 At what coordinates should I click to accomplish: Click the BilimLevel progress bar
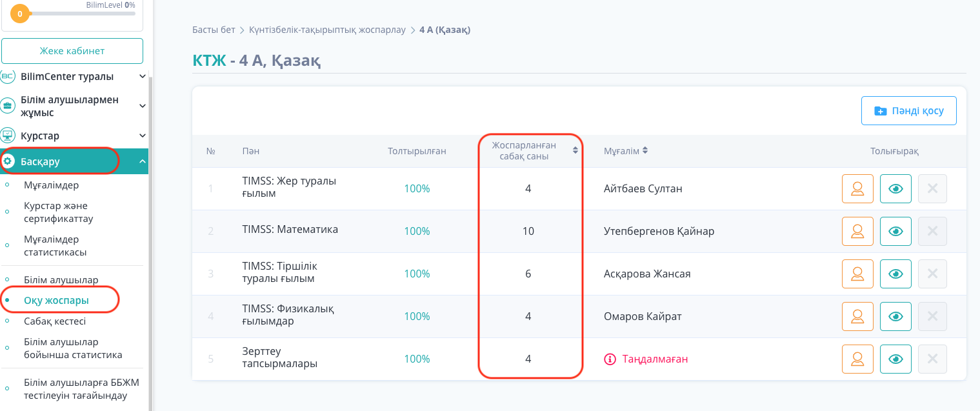[82, 13]
